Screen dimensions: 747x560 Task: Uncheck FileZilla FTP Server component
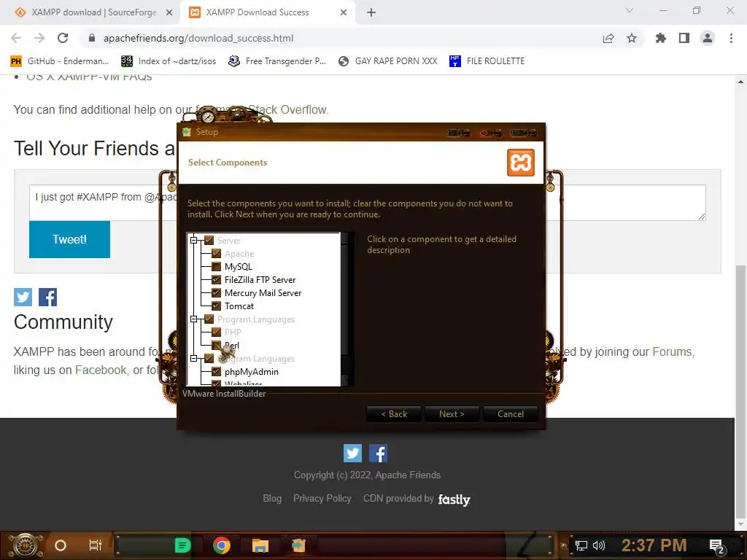click(216, 279)
